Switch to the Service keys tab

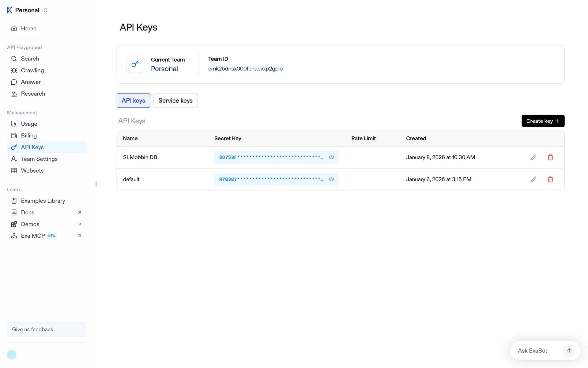pyautogui.click(x=175, y=101)
